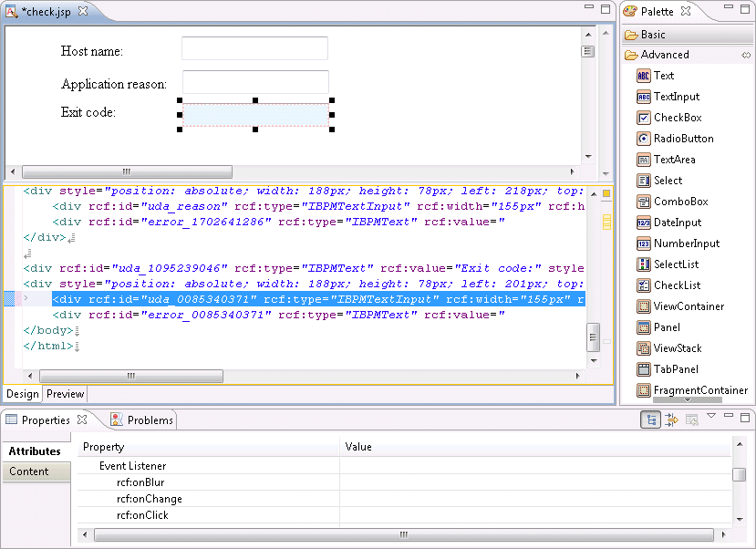This screenshot has width=756, height=549.
Task: Click the Host name label in design
Action: [91, 51]
